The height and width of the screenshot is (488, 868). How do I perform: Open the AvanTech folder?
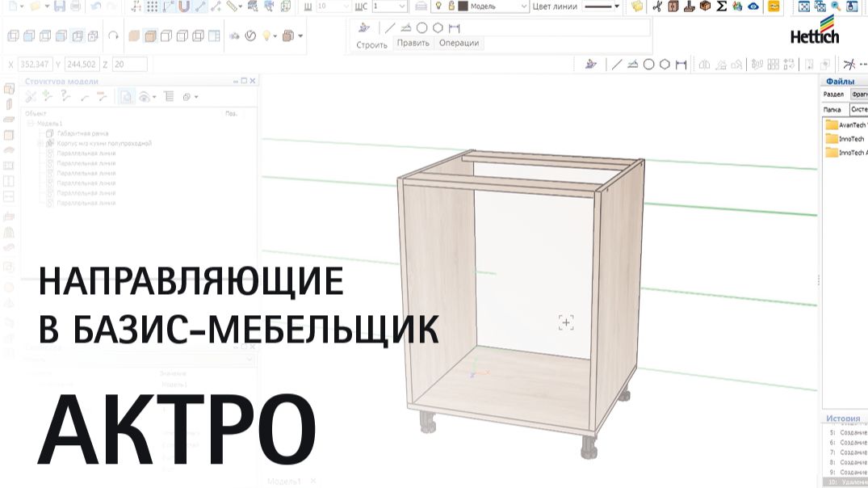pos(846,125)
